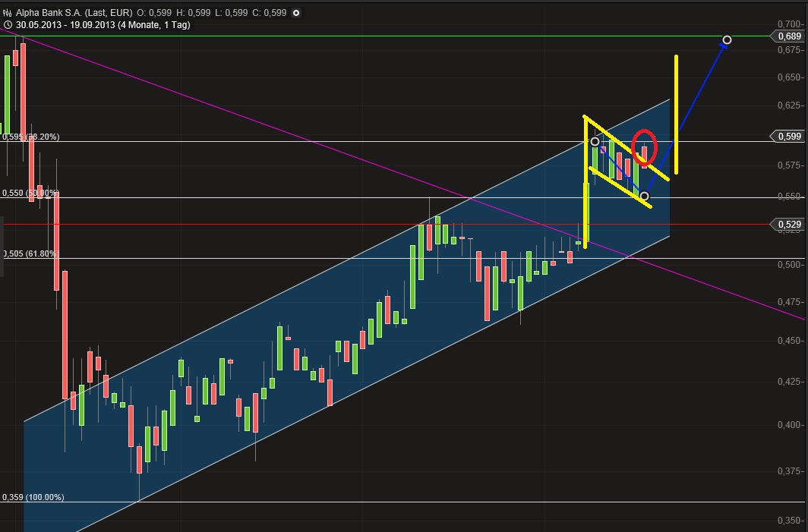Toggle the round button after the OHLC values

[295, 13]
